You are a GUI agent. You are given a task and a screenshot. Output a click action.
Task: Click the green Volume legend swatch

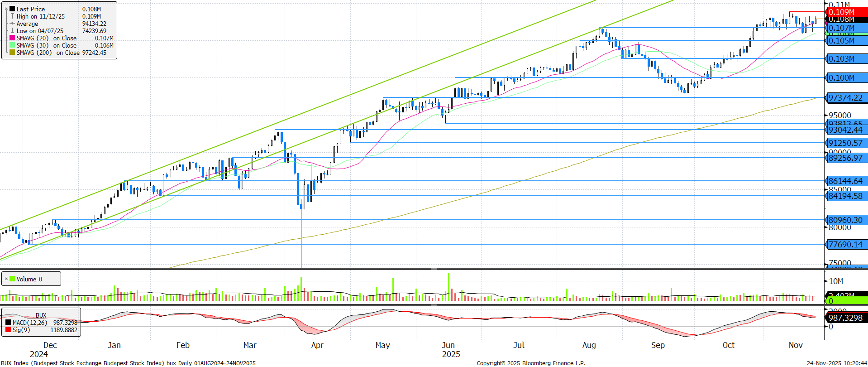click(12, 279)
